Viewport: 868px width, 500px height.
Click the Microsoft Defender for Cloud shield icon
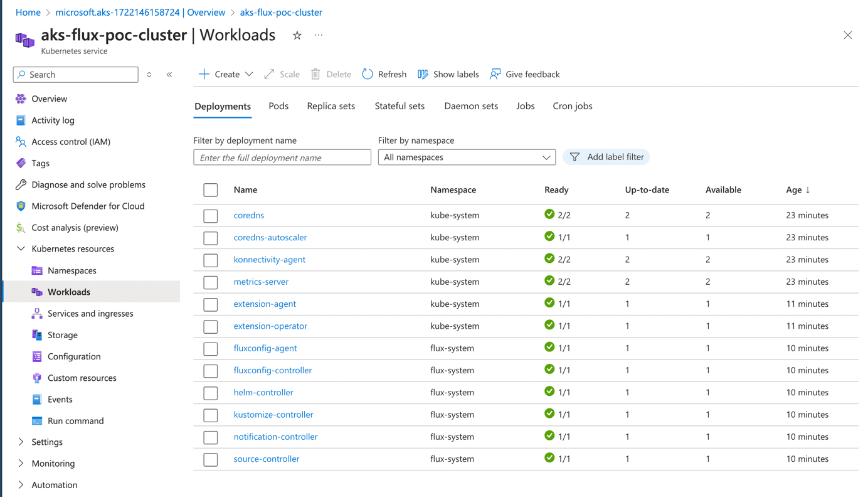[x=21, y=206]
